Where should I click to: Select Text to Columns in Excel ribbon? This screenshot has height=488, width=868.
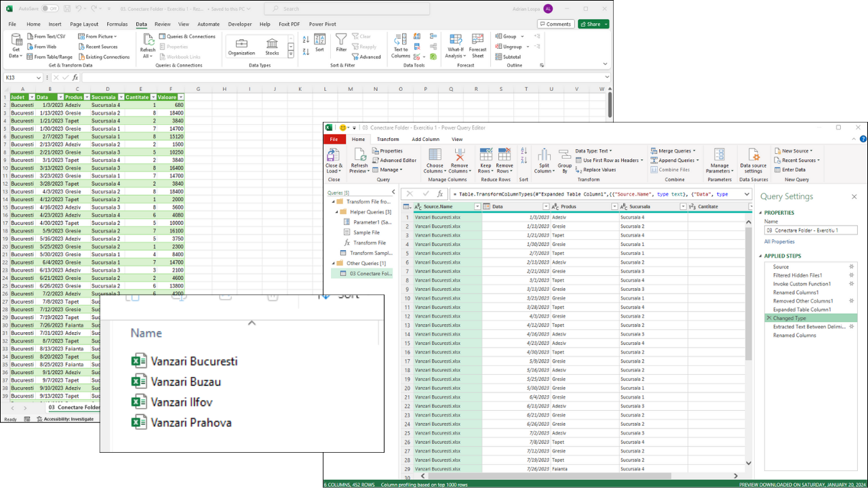pos(400,45)
